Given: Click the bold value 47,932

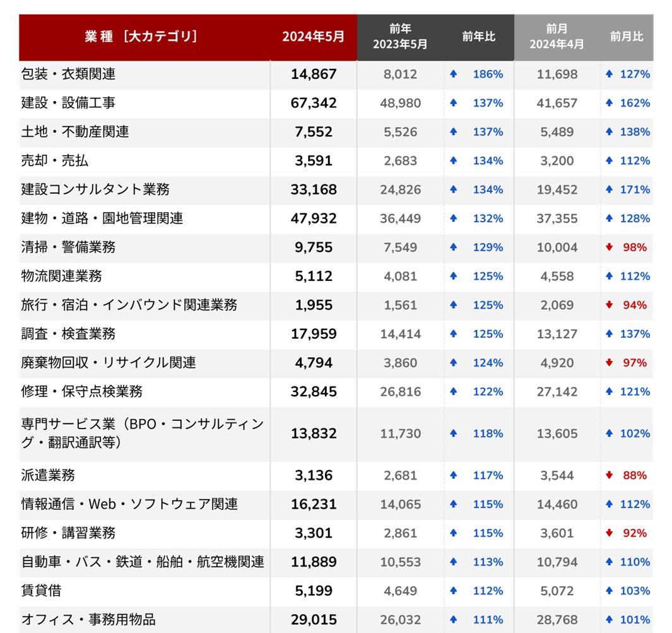Looking at the screenshot, I should [314, 218].
